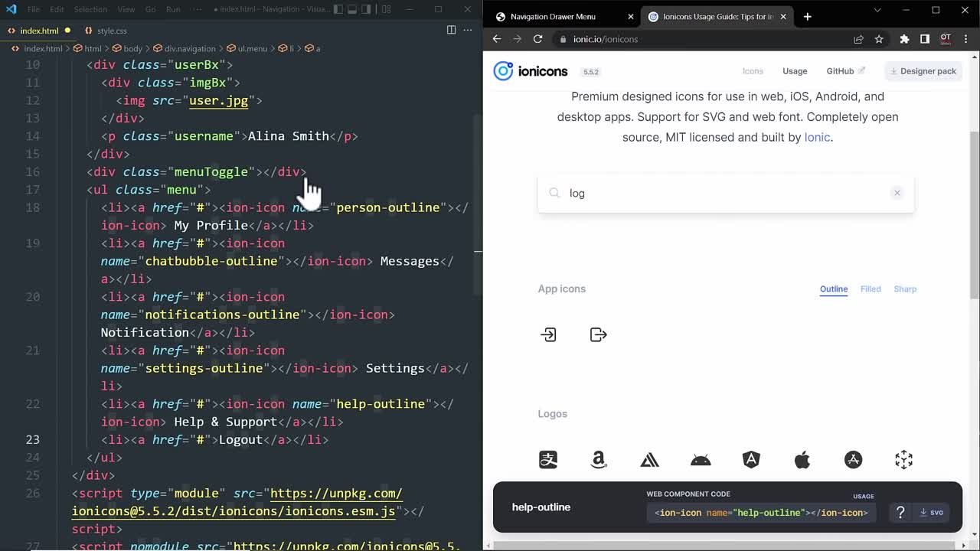Open the Selection menu in VS Code
This screenshot has height=551, width=980.
click(90, 9)
